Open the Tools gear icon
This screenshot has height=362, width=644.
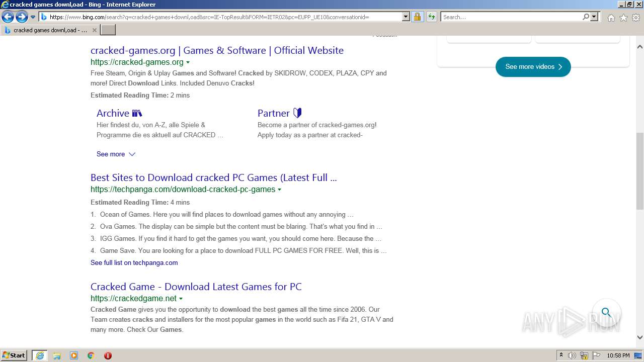[636, 18]
